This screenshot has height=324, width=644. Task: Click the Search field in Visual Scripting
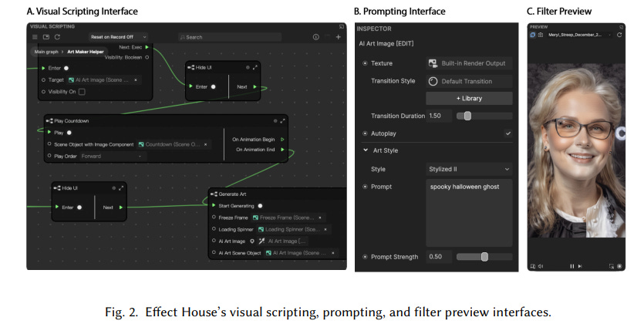coord(230,37)
